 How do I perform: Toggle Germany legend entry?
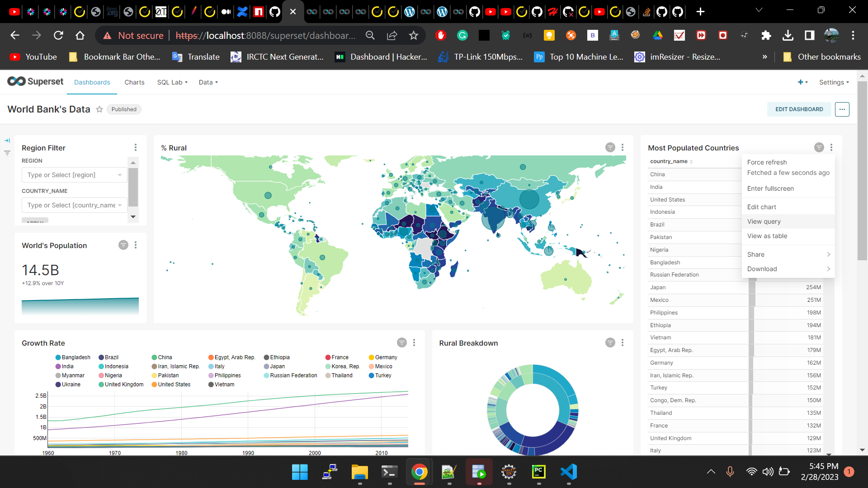383,357
